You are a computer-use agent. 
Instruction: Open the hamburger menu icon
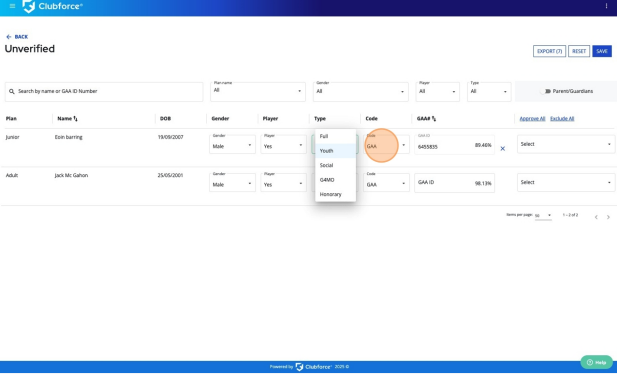12,6
